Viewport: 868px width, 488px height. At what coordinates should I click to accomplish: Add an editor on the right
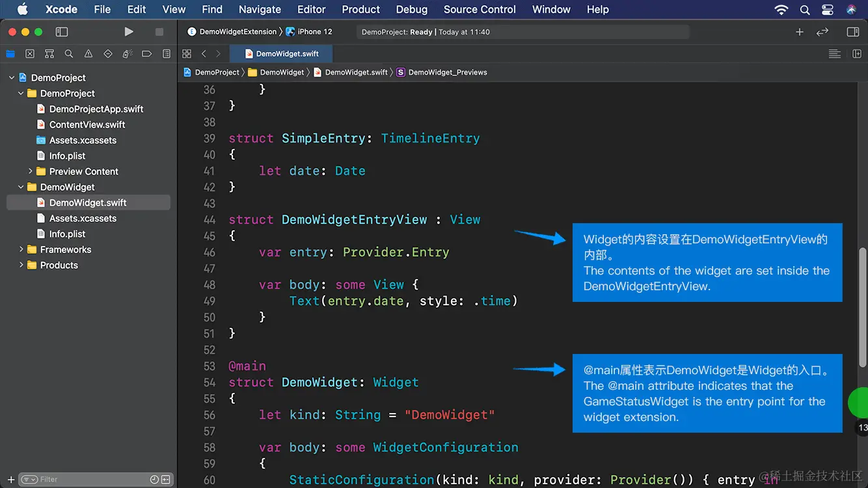(x=857, y=54)
